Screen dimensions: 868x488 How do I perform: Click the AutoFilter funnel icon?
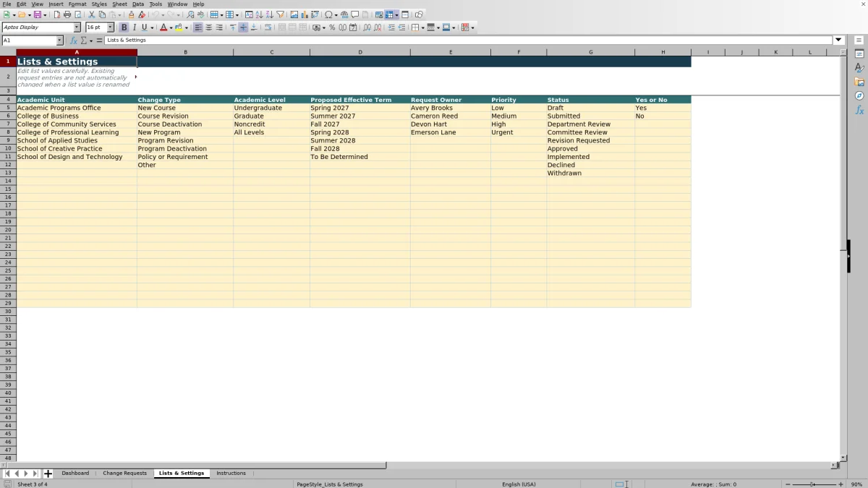[280, 14]
